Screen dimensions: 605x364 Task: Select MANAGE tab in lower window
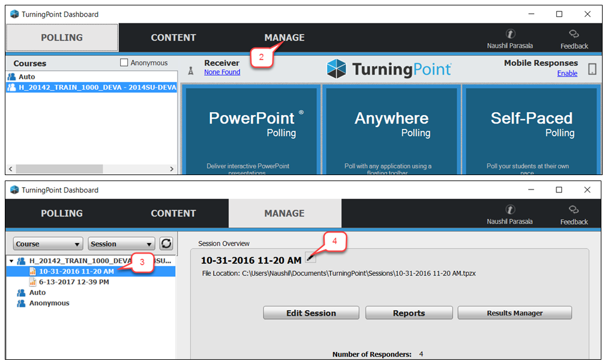pyautogui.click(x=284, y=213)
